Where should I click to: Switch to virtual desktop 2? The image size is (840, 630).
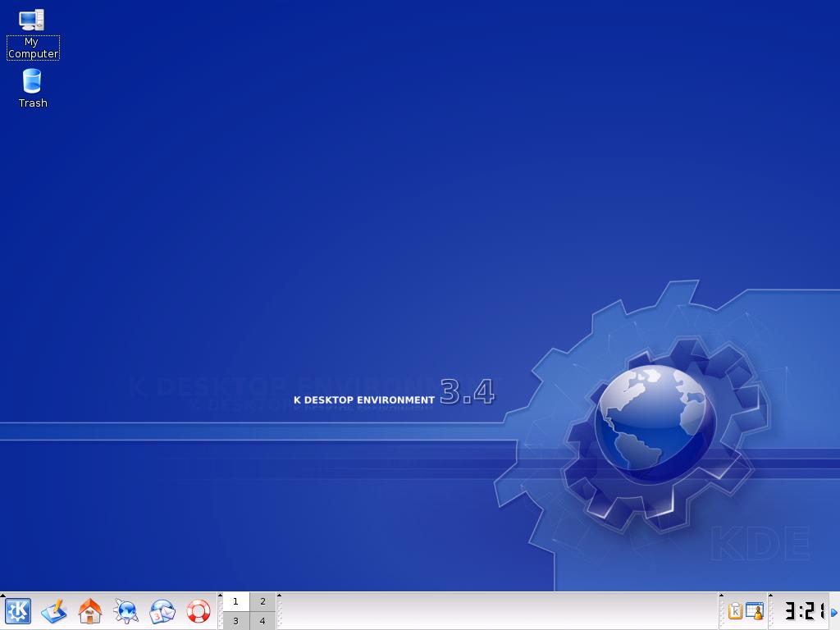(x=262, y=601)
